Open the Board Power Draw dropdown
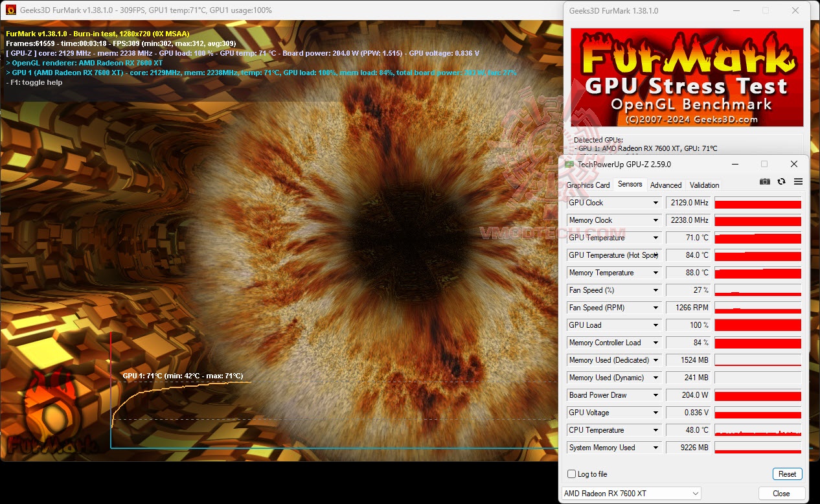Screen dimensions: 820x504 pyautogui.click(x=655, y=395)
